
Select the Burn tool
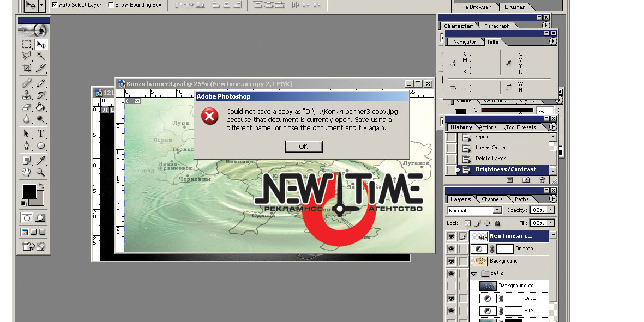click(x=41, y=119)
